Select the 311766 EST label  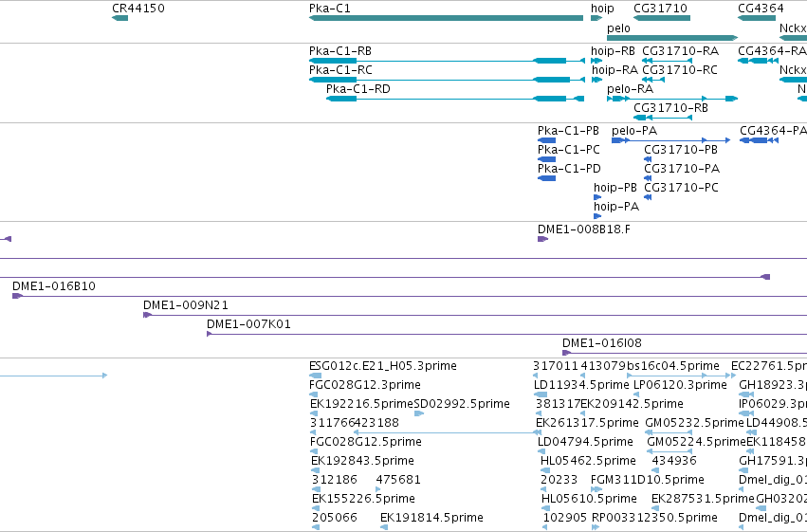pyautogui.click(x=332, y=424)
